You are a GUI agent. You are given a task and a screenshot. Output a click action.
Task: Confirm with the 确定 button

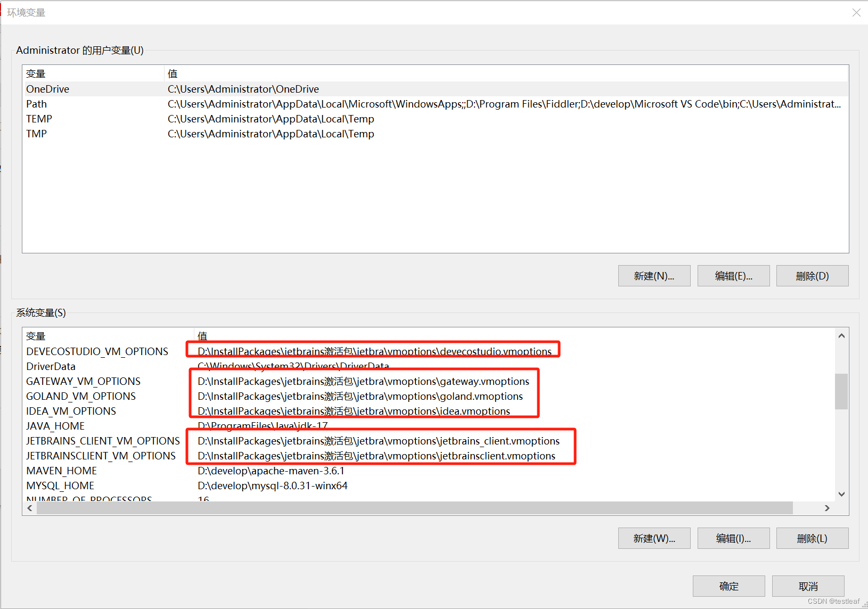pyautogui.click(x=728, y=586)
